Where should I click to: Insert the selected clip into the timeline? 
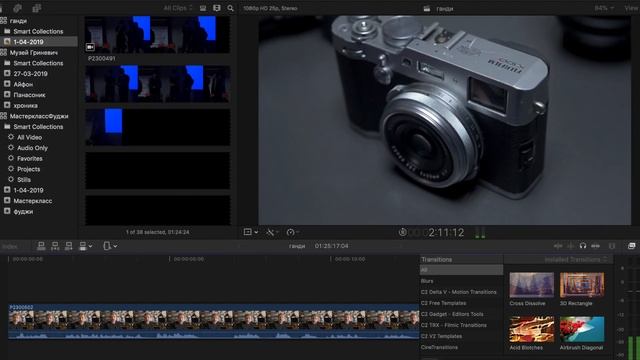[x=55, y=246]
